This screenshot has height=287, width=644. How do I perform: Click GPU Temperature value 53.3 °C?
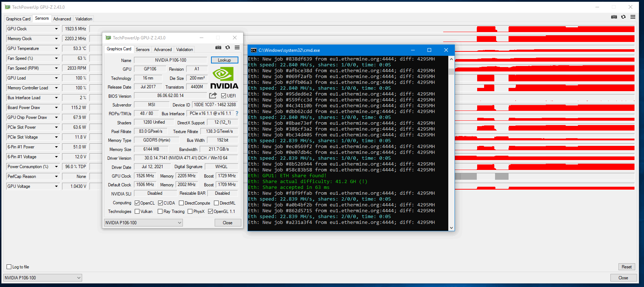coord(75,49)
